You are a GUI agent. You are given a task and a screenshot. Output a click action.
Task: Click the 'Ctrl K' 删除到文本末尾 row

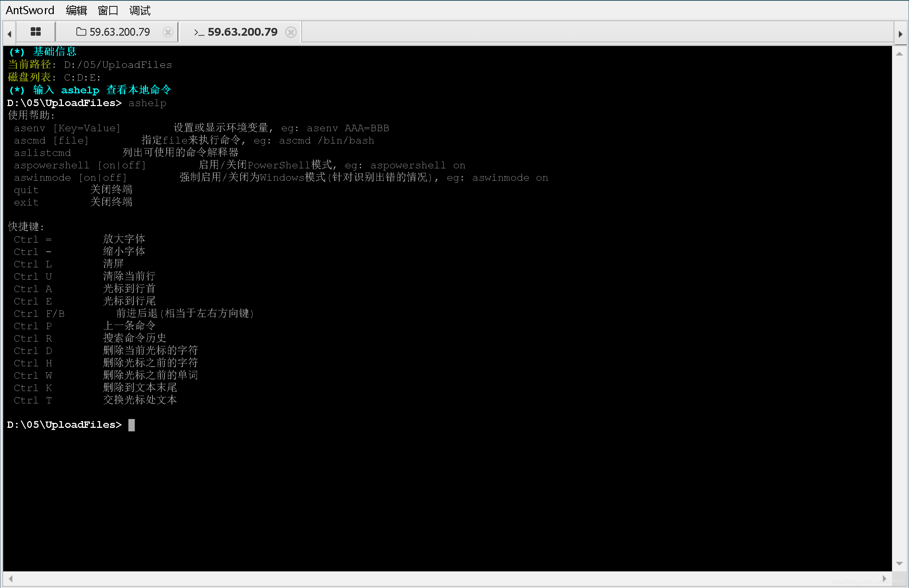pyautogui.click(x=95, y=388)
